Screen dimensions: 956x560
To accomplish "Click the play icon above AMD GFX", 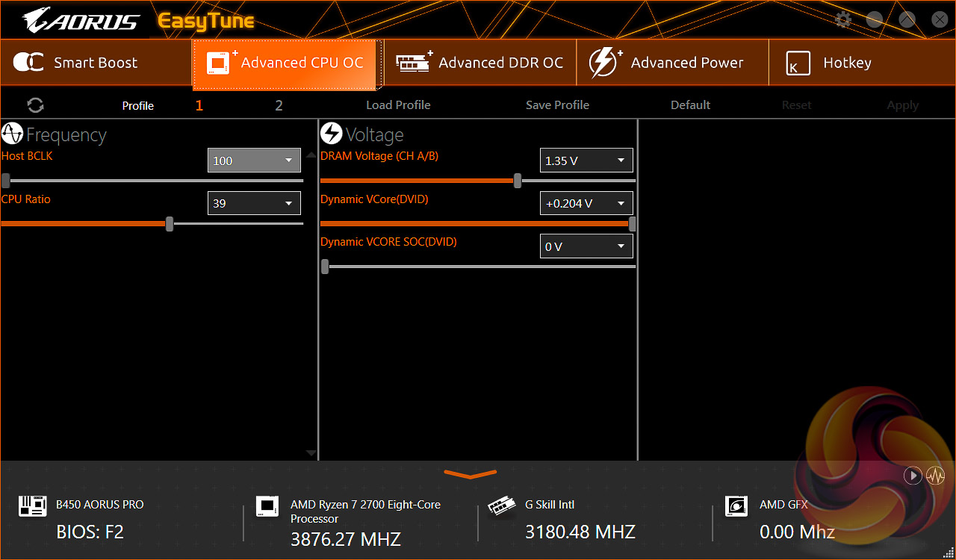I will click(913, 476).
